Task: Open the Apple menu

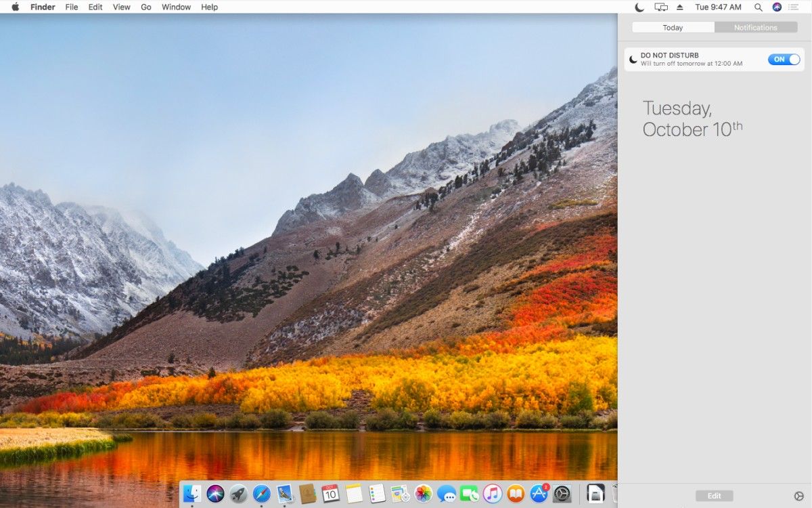Action: (16, 7)
